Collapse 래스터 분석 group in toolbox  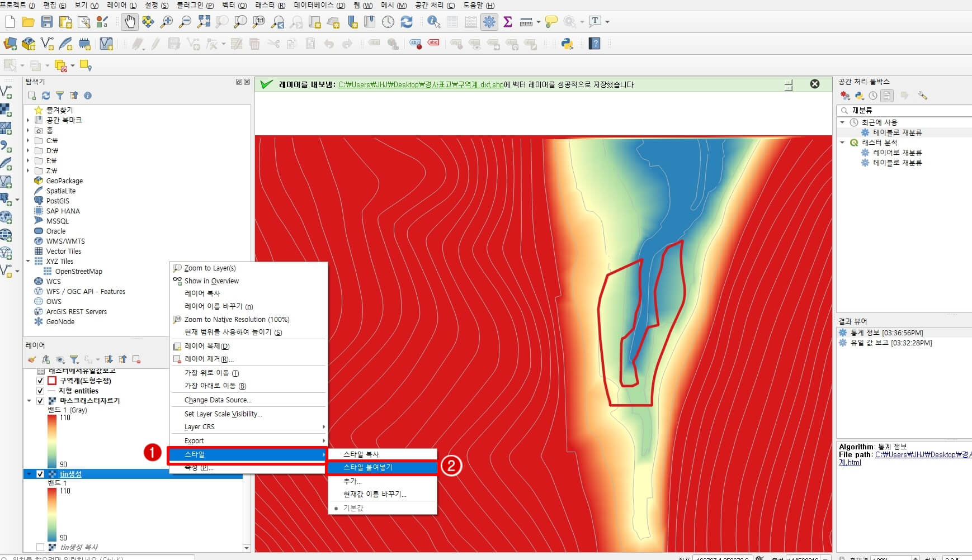point(842,143)
